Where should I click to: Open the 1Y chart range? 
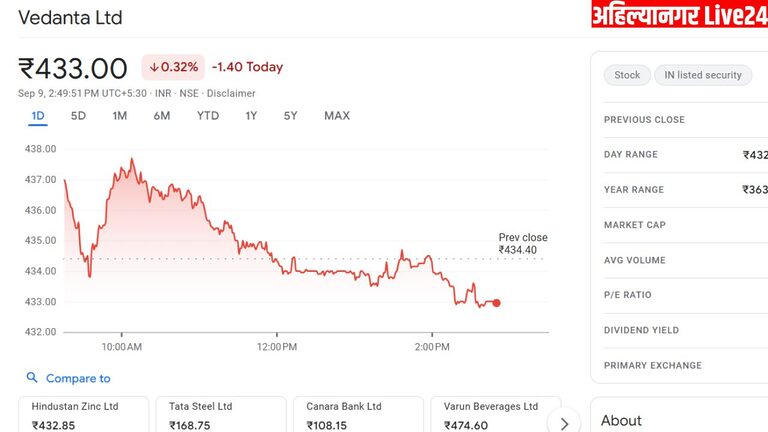pos(251,116)
